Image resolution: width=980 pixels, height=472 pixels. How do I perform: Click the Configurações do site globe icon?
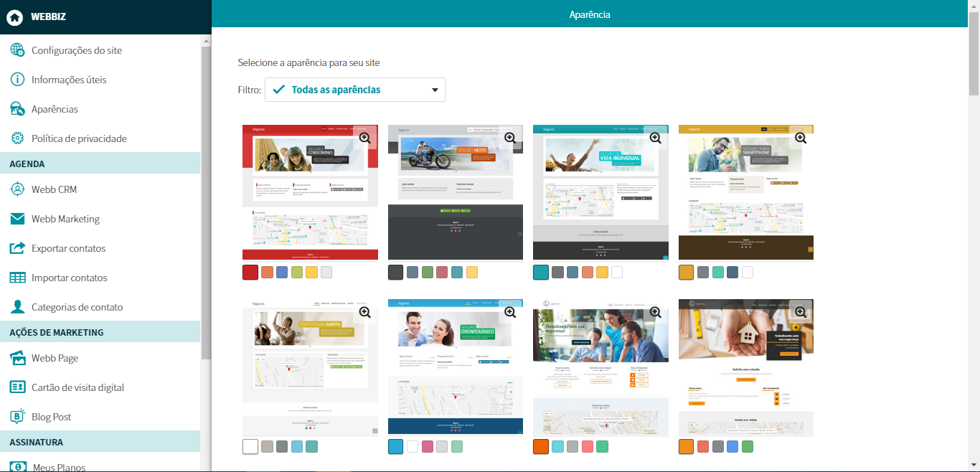[x=18, y=50]
